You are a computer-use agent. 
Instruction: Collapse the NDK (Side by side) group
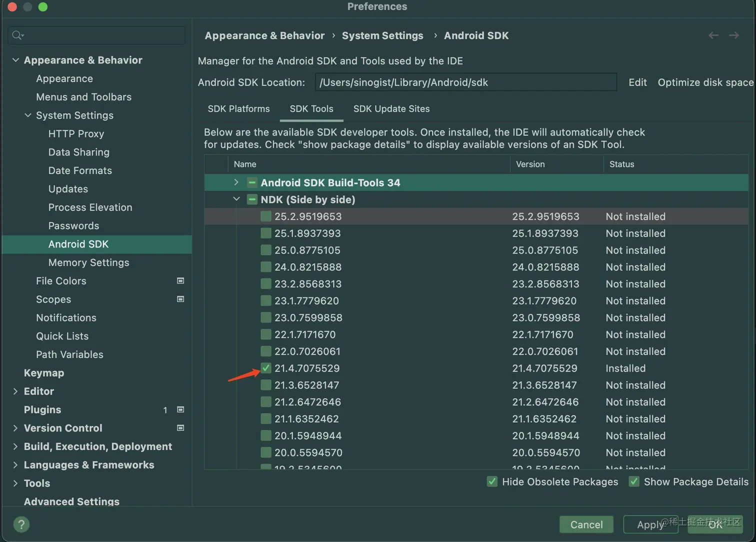click(x=236, y=199)
